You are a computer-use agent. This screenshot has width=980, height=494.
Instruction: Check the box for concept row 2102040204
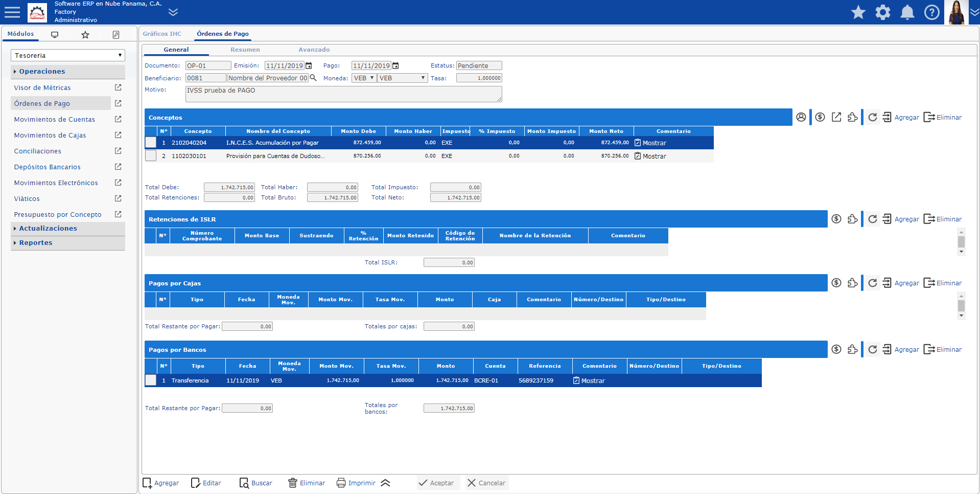151,143
